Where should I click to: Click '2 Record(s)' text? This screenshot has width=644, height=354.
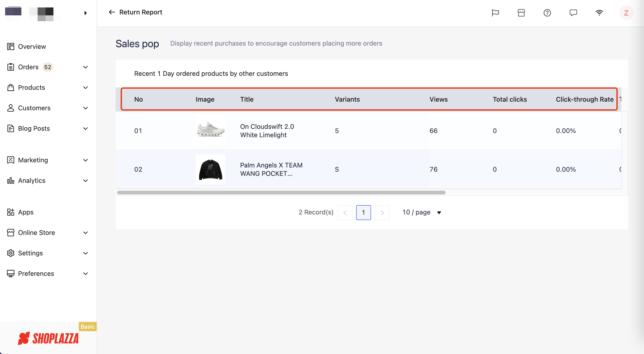pyautogui.click(x=316, y=212)
